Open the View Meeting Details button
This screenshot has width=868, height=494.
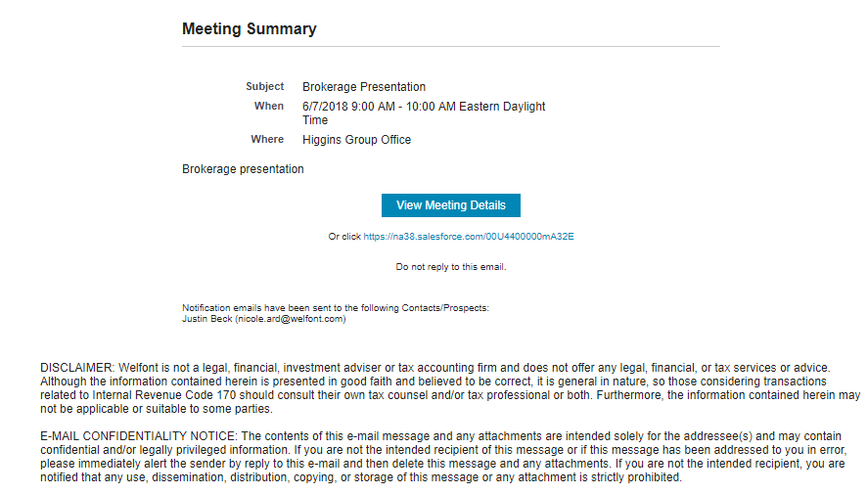pos(450,205)
